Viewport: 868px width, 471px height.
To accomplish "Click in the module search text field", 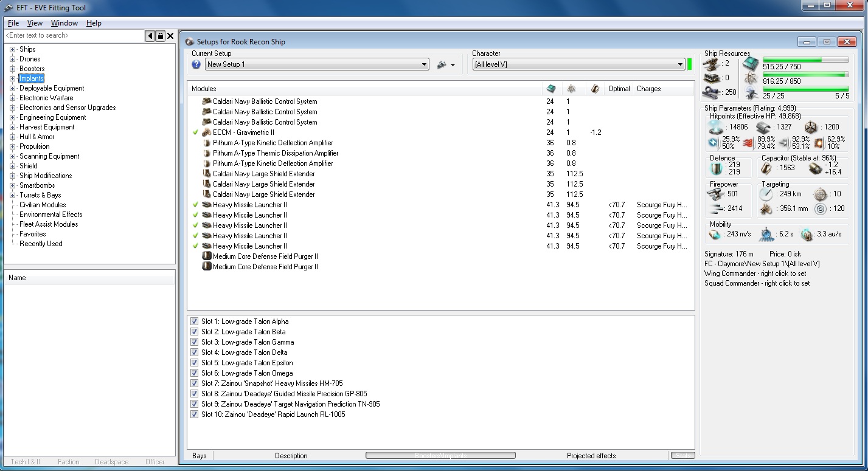I will tap(74, 36).
